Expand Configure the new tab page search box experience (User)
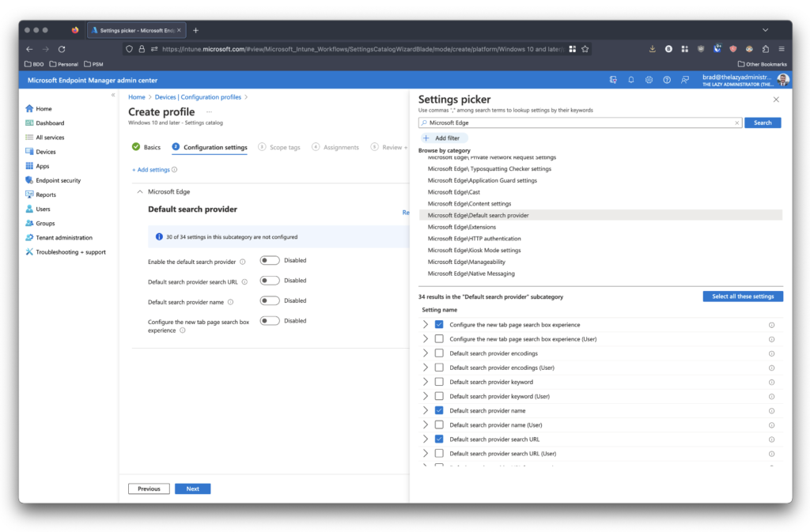 [425, 339]
